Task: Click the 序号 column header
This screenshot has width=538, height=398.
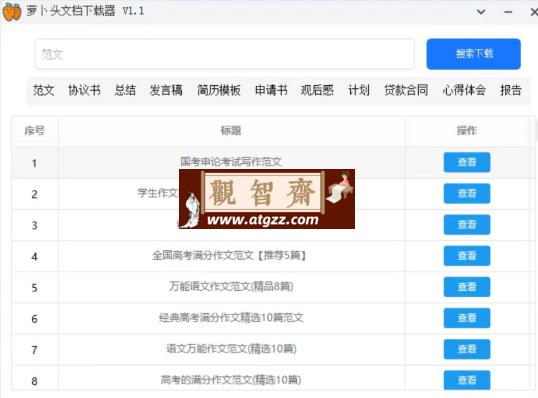Action: pos(35,131)
